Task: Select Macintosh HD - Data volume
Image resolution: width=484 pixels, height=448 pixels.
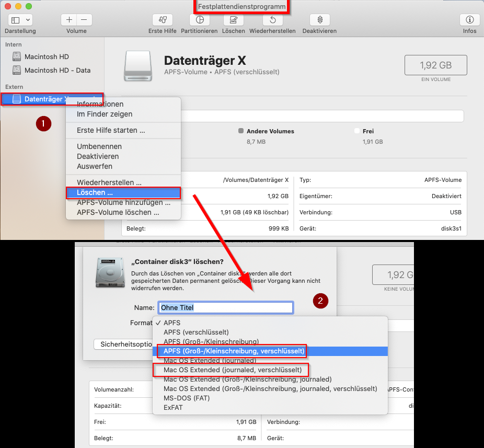Action: pyautogui.click(x=57, y=70)
